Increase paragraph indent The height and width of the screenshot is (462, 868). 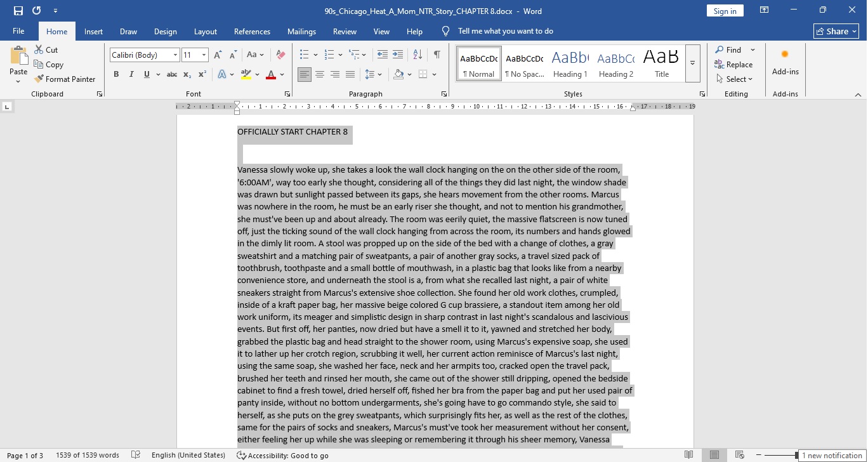tap(398, 55)
